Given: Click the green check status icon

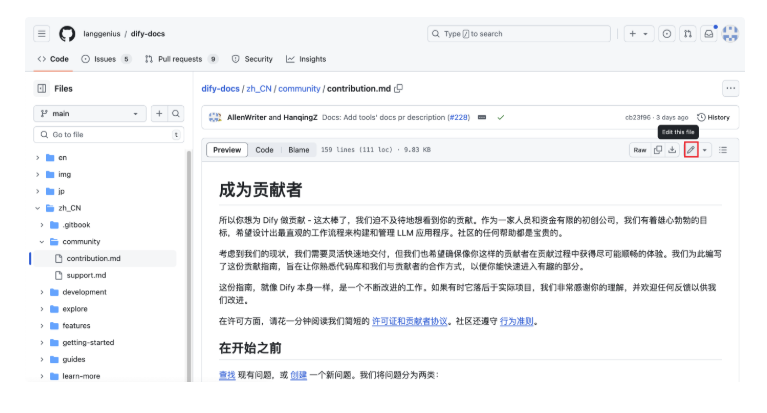Looking at the screenshot, I should 500,117.
